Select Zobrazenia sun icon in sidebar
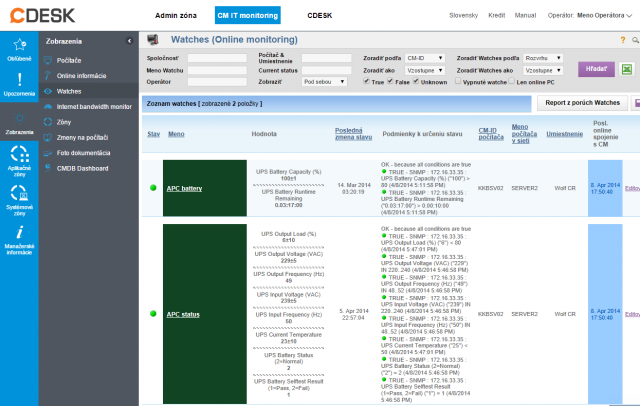The image size is (640, 406). [19, 118]
